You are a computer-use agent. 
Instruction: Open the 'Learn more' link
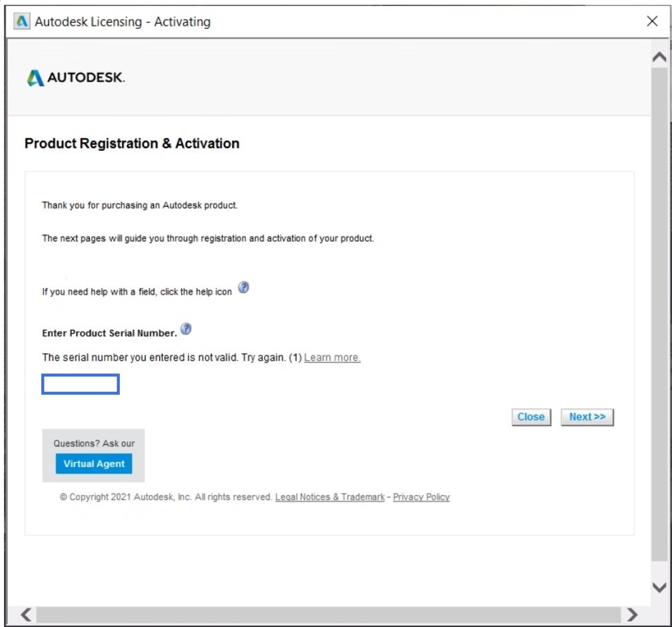(332, 358)
